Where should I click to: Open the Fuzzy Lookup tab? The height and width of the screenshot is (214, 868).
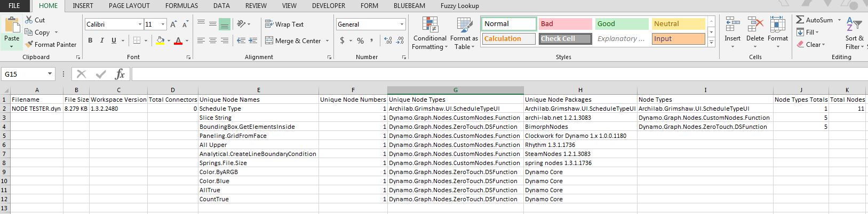tap(459, 6)
